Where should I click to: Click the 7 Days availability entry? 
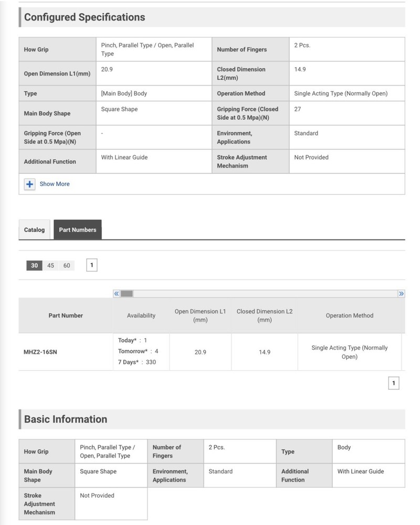[x=137, y=362]
